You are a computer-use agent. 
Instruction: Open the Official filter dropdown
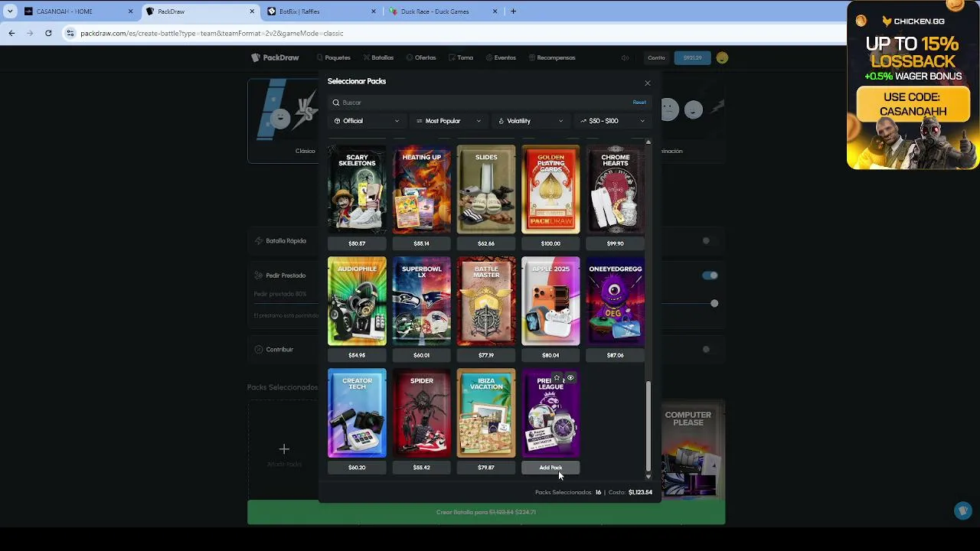(367, 121)
